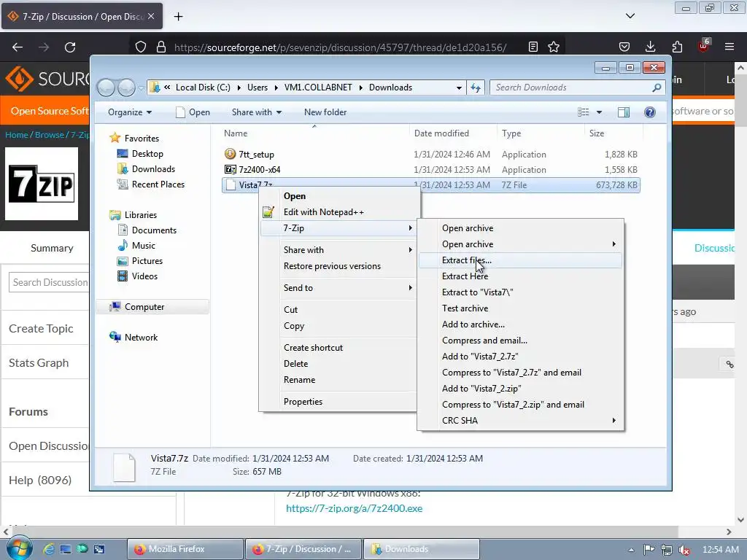Select Desktop in Favorites
The width and height of the screenshot is (747, 560).
147,153
